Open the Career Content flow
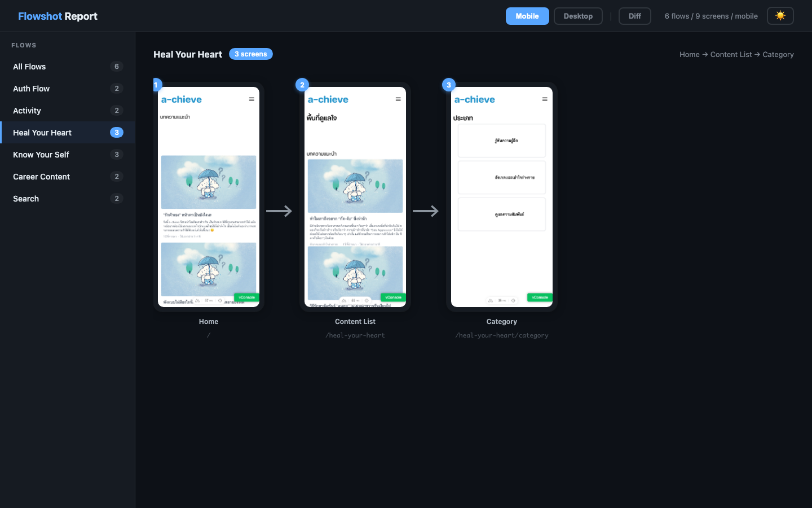Image resolution: width=812 pixels, height=508 pixels. [x=68, y=177]
